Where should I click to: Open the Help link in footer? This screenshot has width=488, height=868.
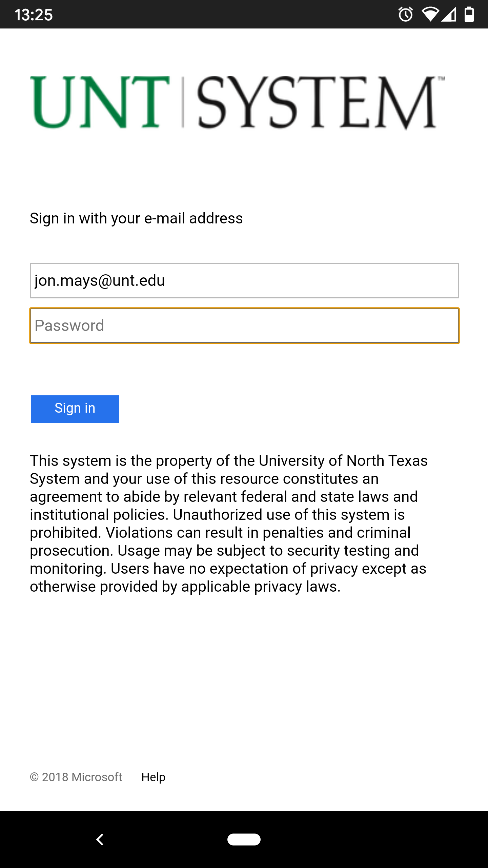pyautogui.click(x=153, y=777)
